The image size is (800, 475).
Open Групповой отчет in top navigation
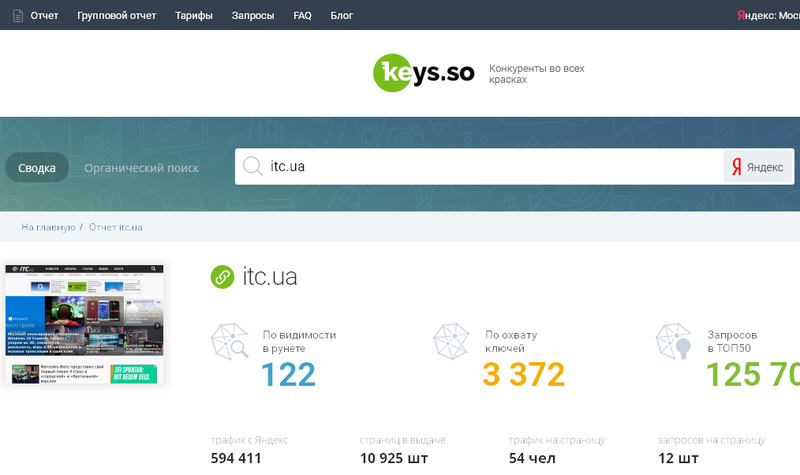117,16
